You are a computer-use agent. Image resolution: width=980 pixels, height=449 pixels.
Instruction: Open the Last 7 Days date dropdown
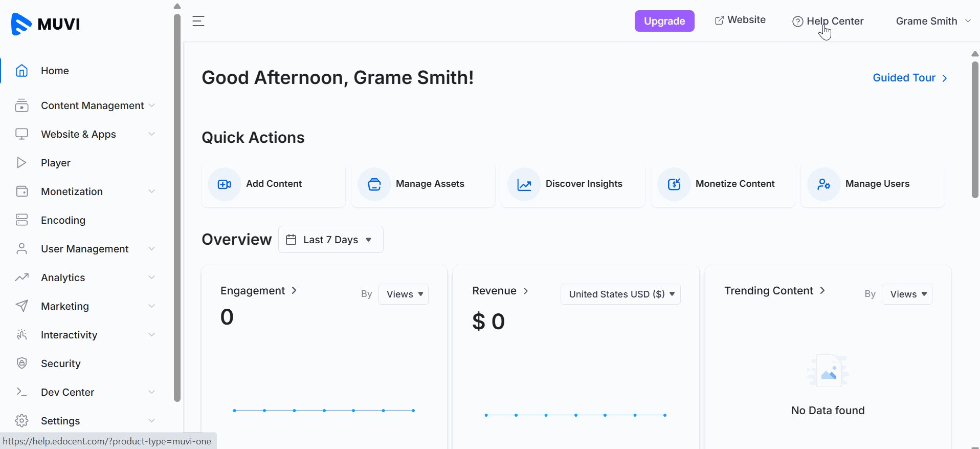coord(330,240)
